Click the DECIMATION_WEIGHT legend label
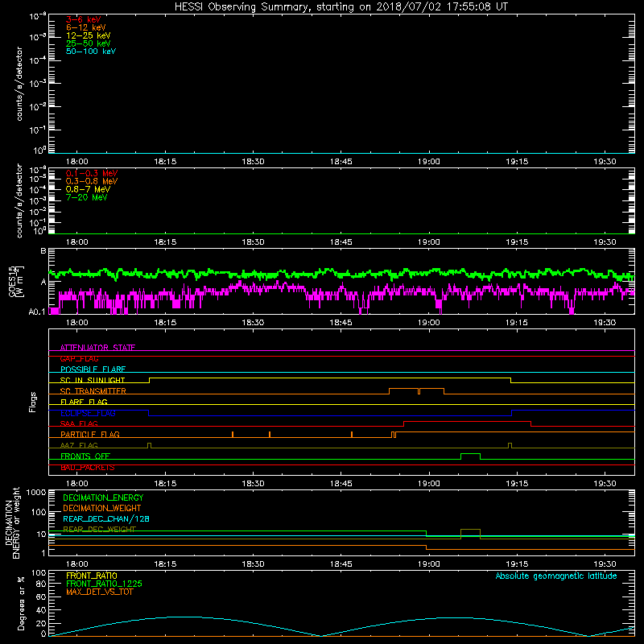Screen dimensions: 644x644 102,508
